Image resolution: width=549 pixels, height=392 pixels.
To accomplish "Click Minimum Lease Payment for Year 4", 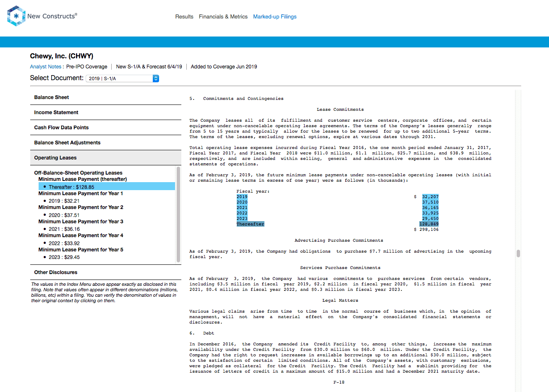I will tap(81, 235).
